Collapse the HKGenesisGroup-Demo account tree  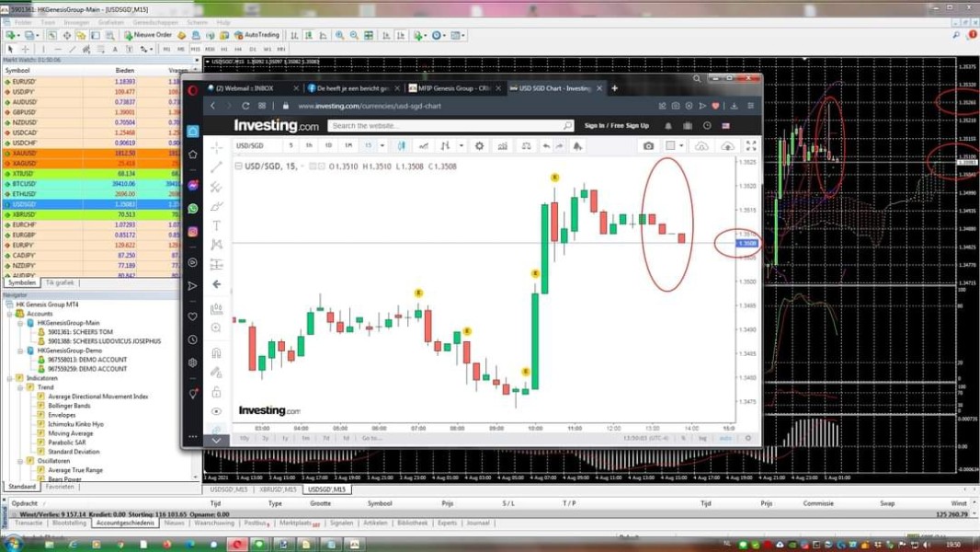click(x=20, y=351)
